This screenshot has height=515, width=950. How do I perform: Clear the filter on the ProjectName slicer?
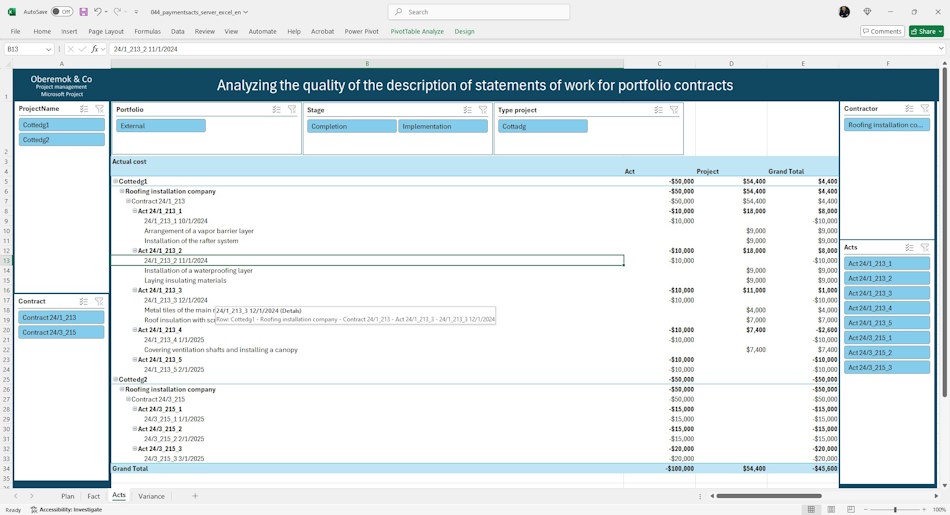[x=99, y=108]
